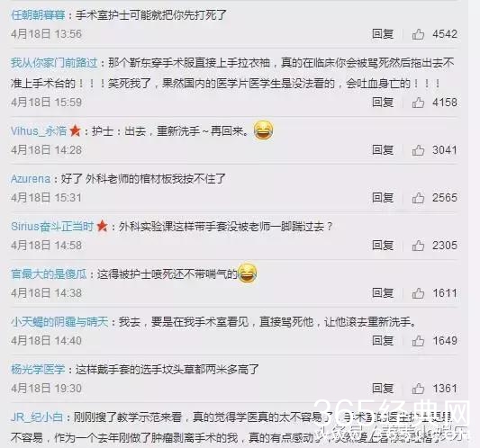Open 任朝朝睿睿's profile link

[38, 14]
